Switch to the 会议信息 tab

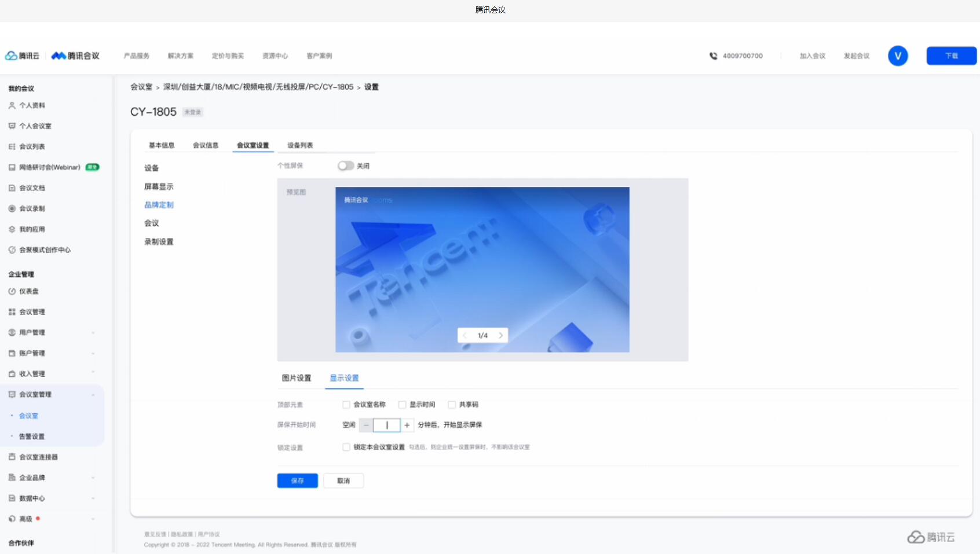click(206, 145)
